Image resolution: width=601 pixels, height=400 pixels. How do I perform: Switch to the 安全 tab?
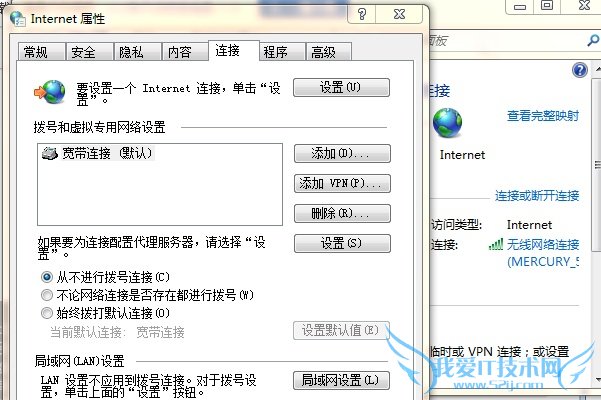(90, 52)
